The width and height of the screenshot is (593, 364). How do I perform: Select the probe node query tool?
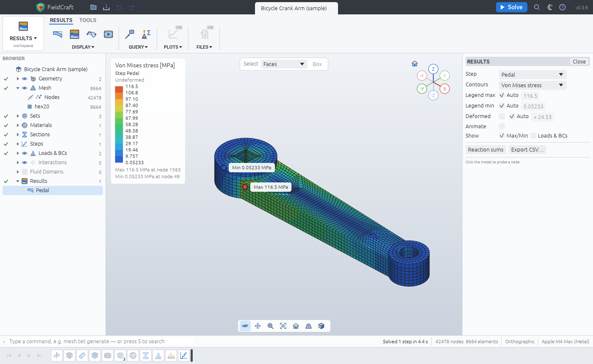click(x=130, y=34)
